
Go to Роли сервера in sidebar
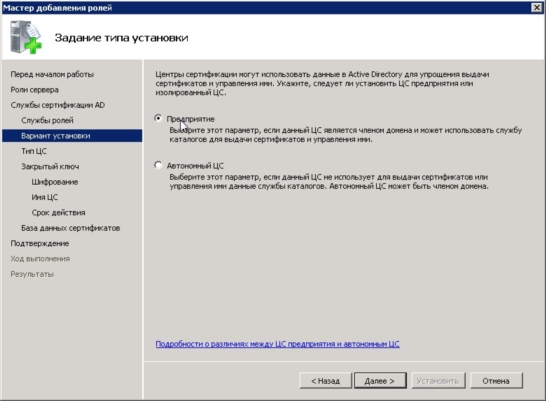(x=34, y=89)
